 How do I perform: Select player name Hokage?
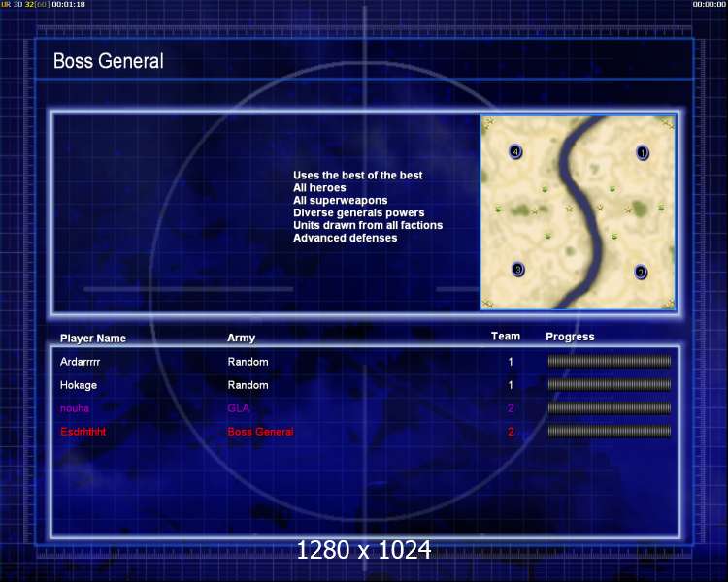coord(79,385)
